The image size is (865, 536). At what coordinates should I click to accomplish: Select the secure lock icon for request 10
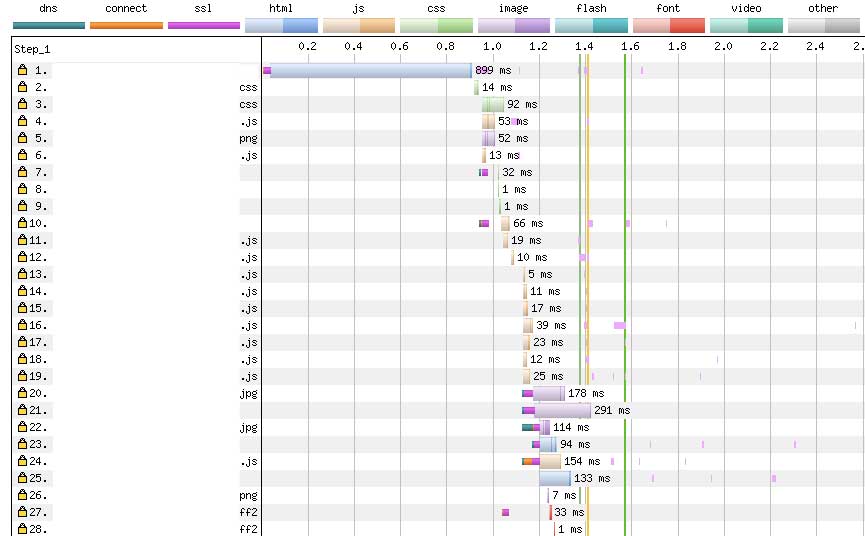(22, 224)
